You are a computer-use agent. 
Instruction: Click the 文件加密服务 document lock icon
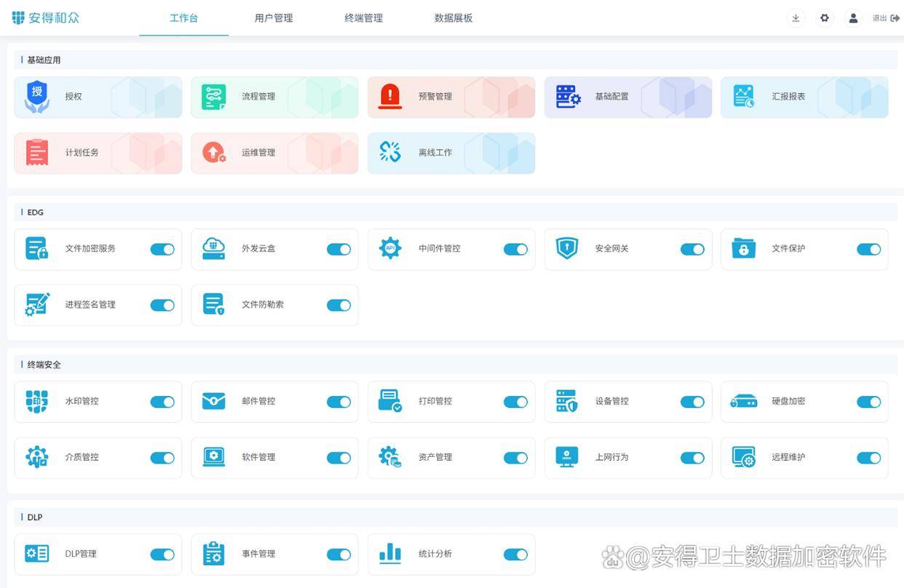[x=37, y=249]
